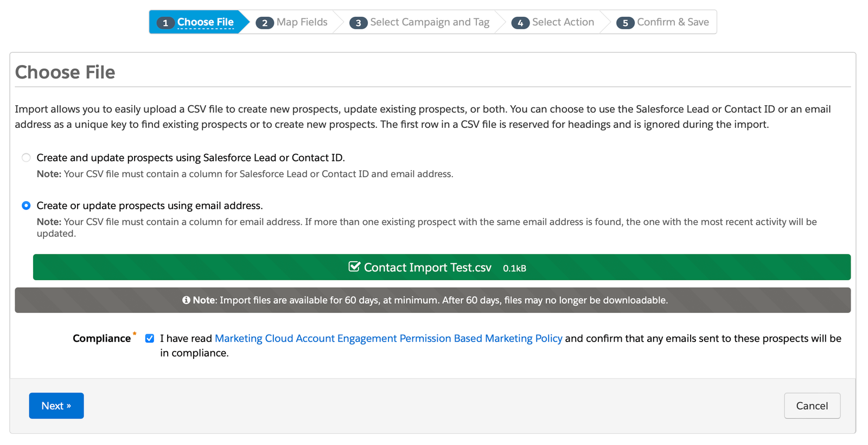Go to the Choose File step

tap(205, 22)
